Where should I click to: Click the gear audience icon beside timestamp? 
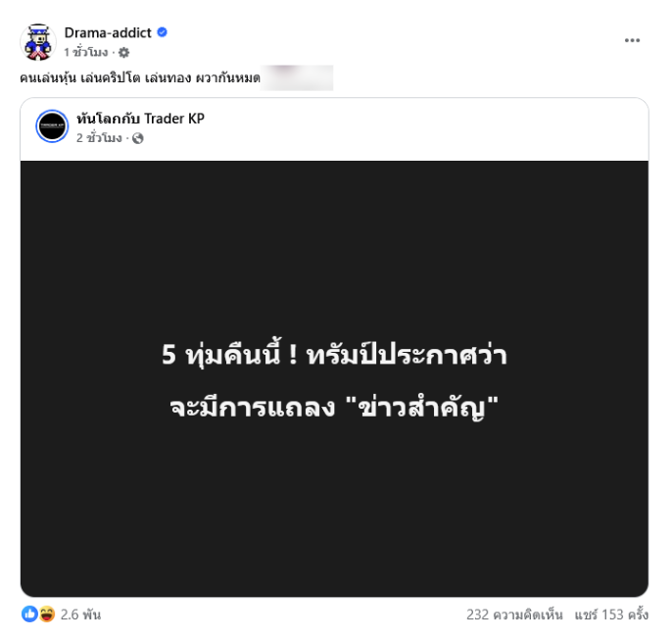(123, 52)
